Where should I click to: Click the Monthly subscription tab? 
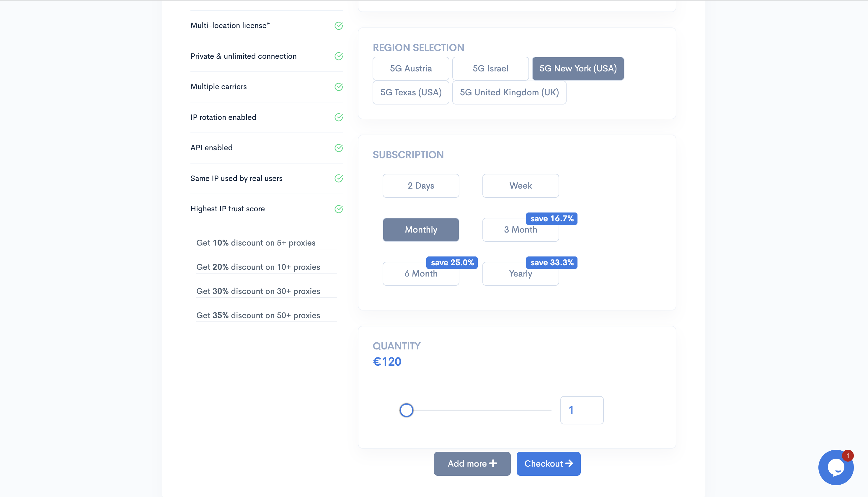click(x=421, y=229)
